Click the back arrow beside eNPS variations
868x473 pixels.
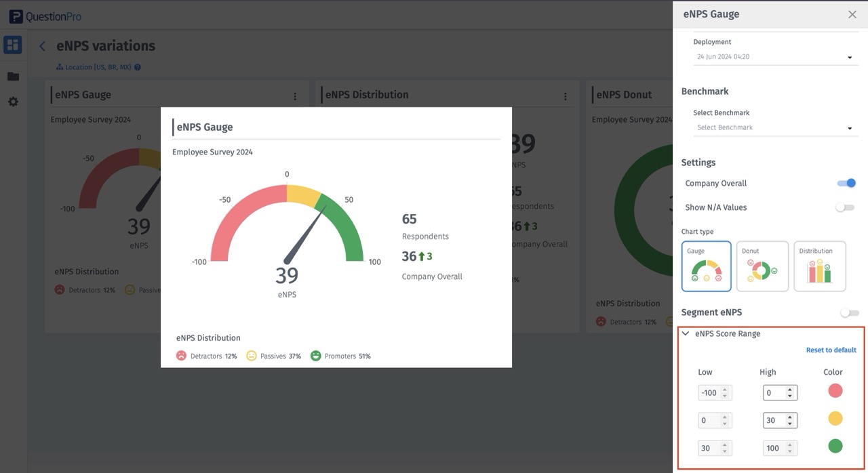42,46
